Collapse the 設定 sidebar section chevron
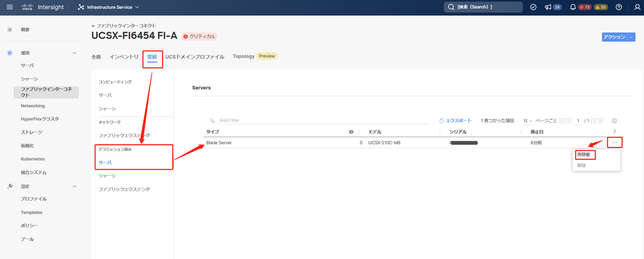644x259 pixels. coord(74,186)
